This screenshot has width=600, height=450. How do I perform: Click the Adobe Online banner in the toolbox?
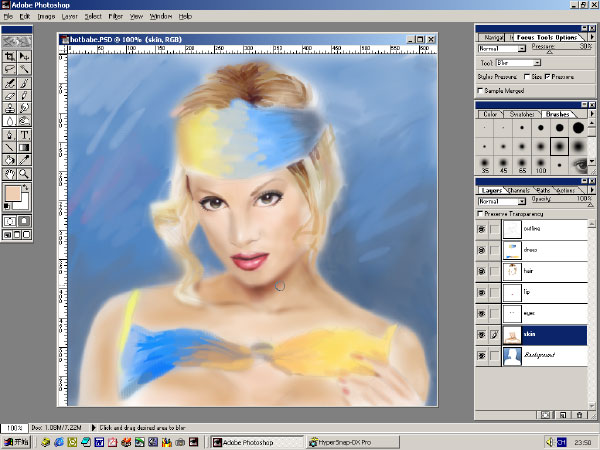[x=17, y=41]
